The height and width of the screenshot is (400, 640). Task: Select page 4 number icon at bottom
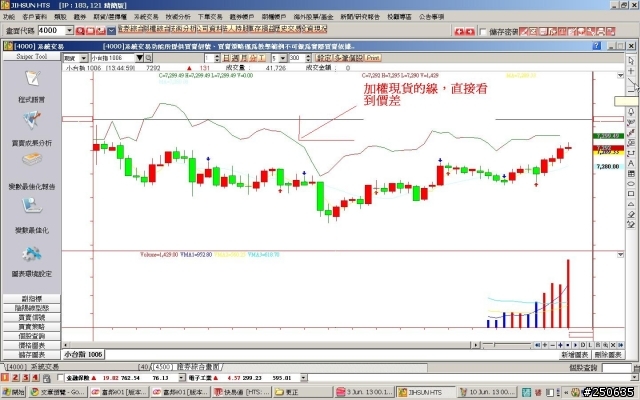tap(36, 378)
